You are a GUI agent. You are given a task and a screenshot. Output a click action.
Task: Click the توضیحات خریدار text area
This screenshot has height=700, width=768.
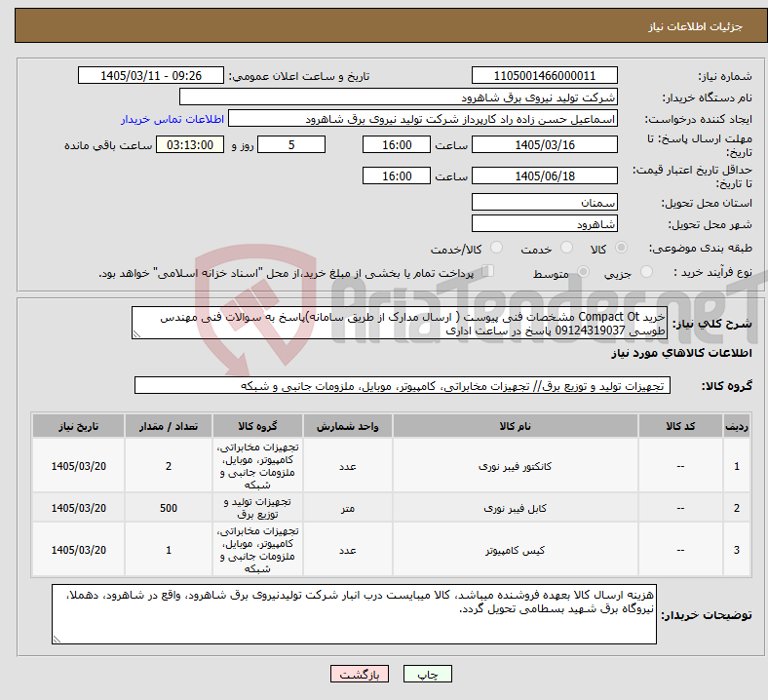click(354, 614)
